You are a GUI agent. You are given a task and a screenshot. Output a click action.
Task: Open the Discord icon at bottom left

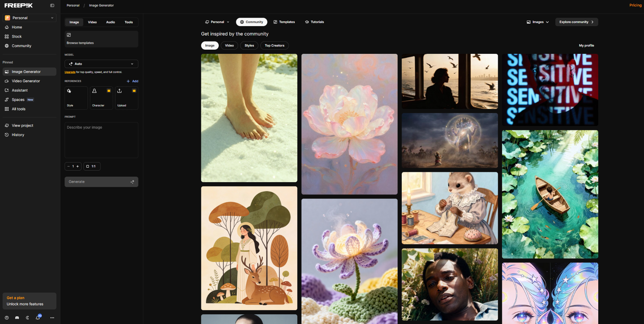click(x=17, y=318)
